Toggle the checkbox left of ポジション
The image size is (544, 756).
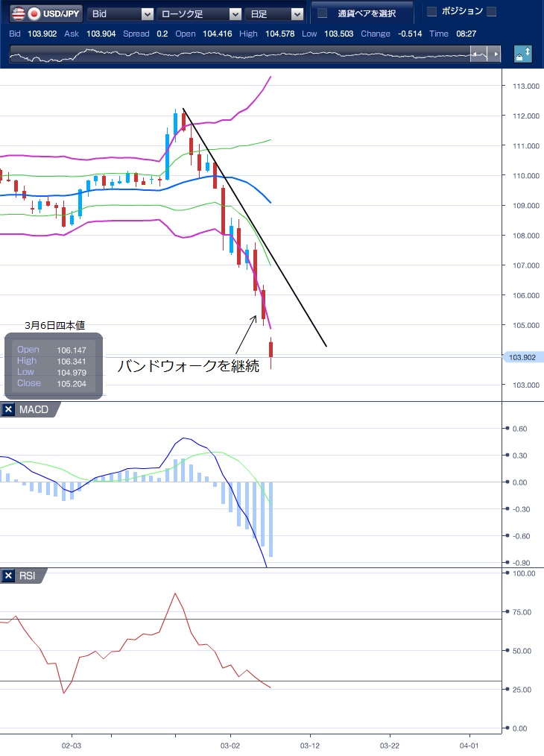431,11
